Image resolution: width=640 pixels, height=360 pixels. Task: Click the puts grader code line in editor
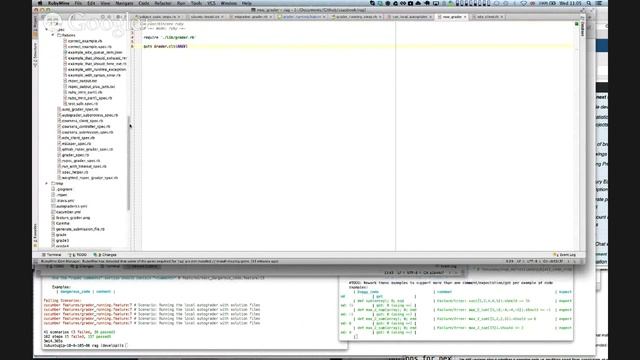click(x=166, y=47)
